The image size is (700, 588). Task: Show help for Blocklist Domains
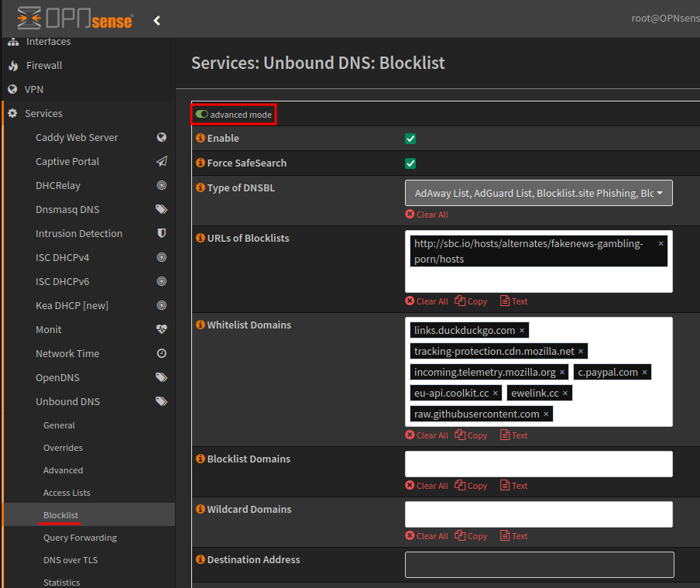[x=201, y=459]
